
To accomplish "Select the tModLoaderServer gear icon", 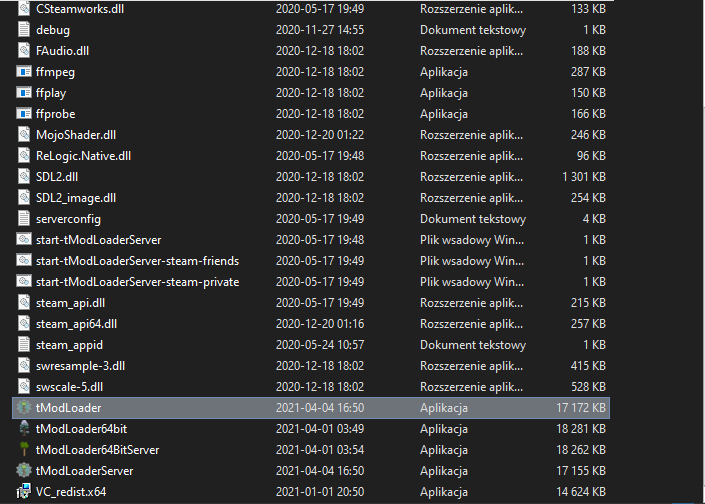I will click(24, 471).
